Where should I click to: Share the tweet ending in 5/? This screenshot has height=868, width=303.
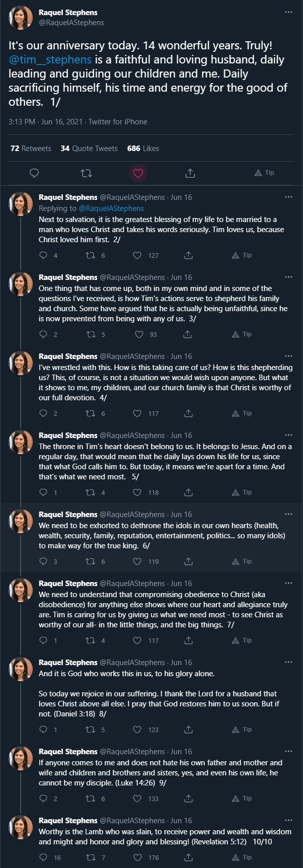pos(188,492)
